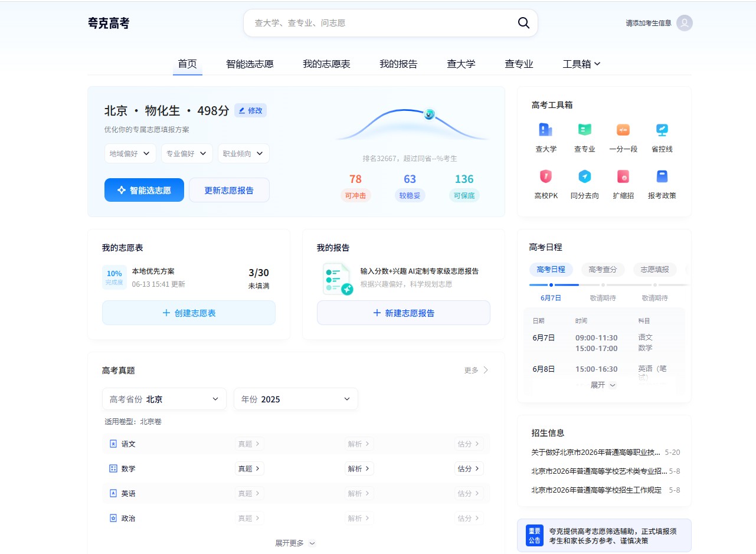Screen dimensions: 756x554
Task: Select the 高考查分 schedule tab
Action: pos(603,269)
